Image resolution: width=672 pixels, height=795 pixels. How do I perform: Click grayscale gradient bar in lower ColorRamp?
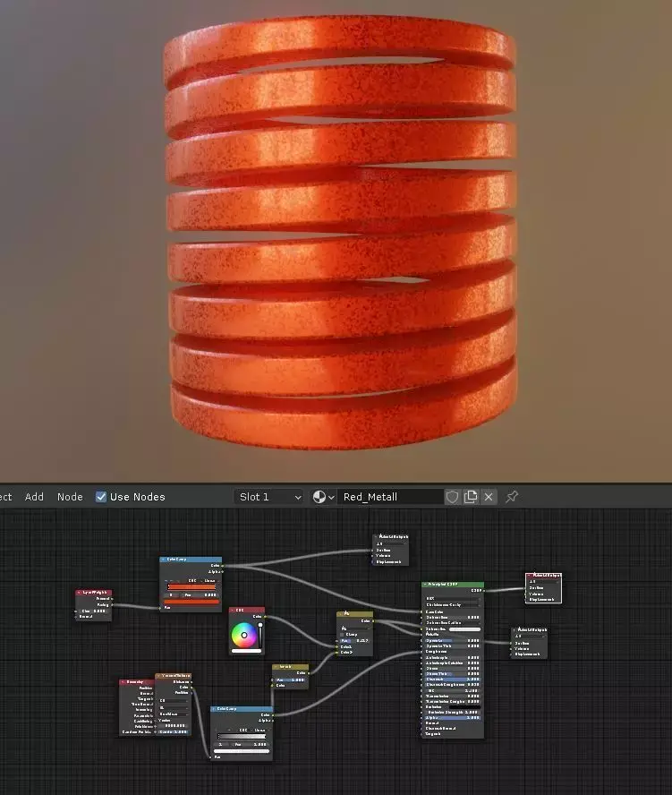242,737
